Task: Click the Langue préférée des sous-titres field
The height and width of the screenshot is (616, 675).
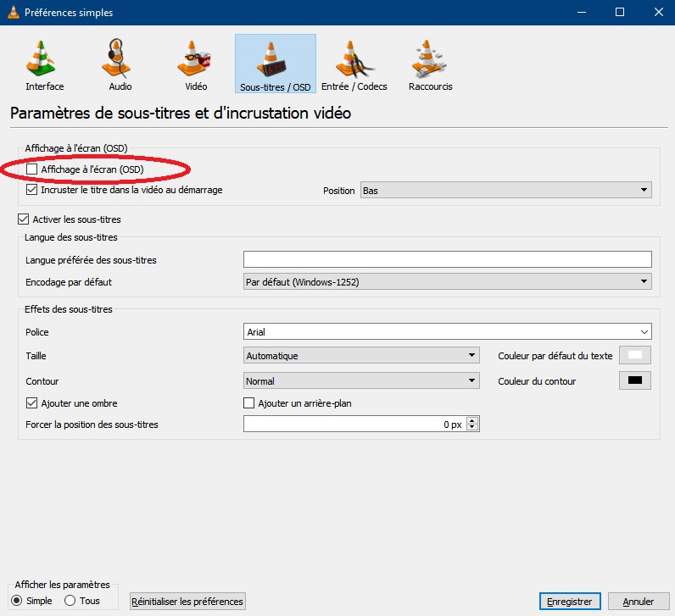Action: (447, 259)
